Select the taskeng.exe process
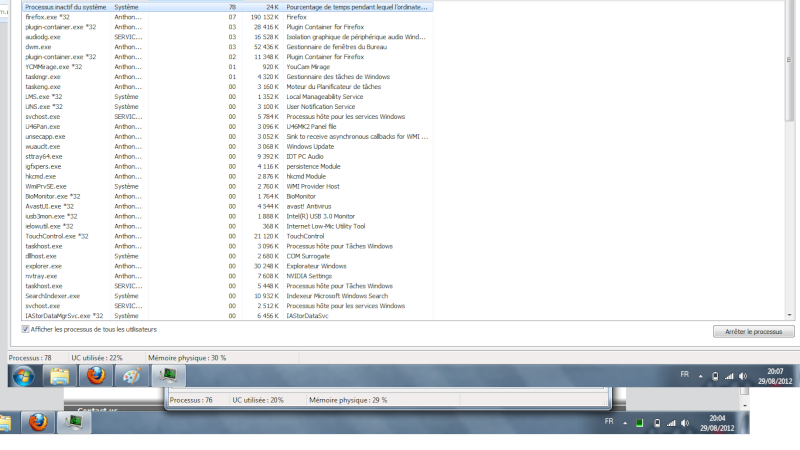The width and height of the screenshot is (800, 450). click(228, 87)
